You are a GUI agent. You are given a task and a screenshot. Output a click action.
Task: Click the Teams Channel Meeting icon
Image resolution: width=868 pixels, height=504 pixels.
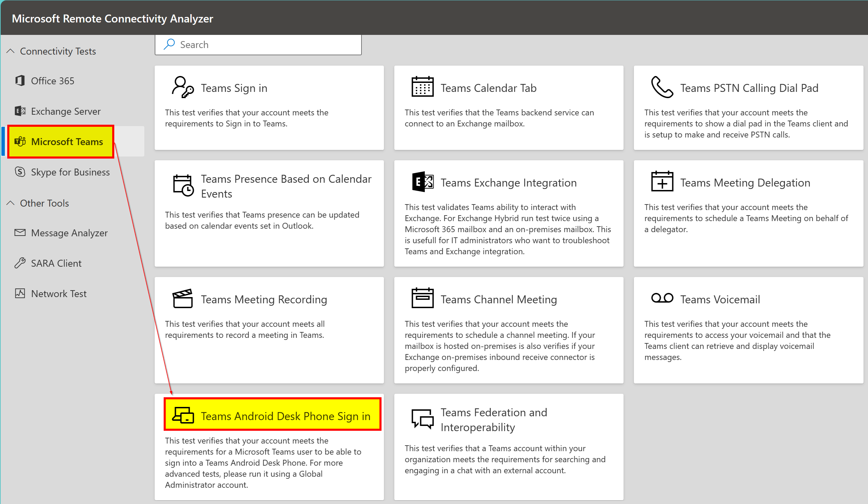pyautogui.click(x=422, y=298)
